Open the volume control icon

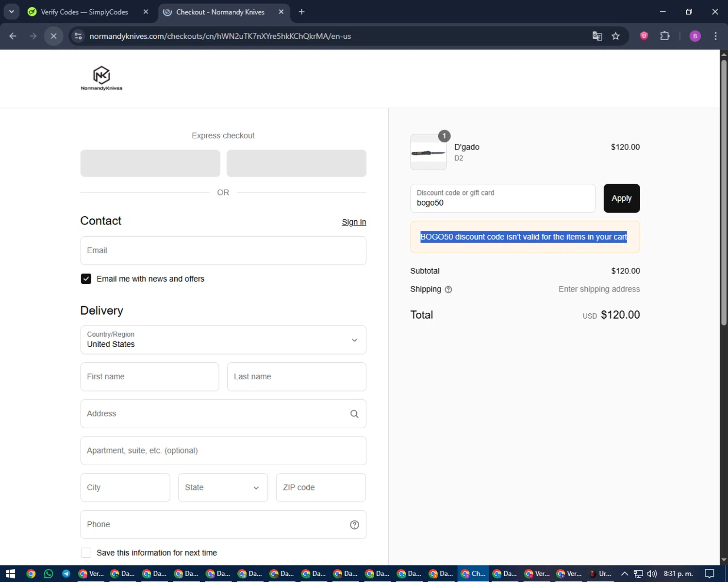pyautogui.click(x=652, y=574)
